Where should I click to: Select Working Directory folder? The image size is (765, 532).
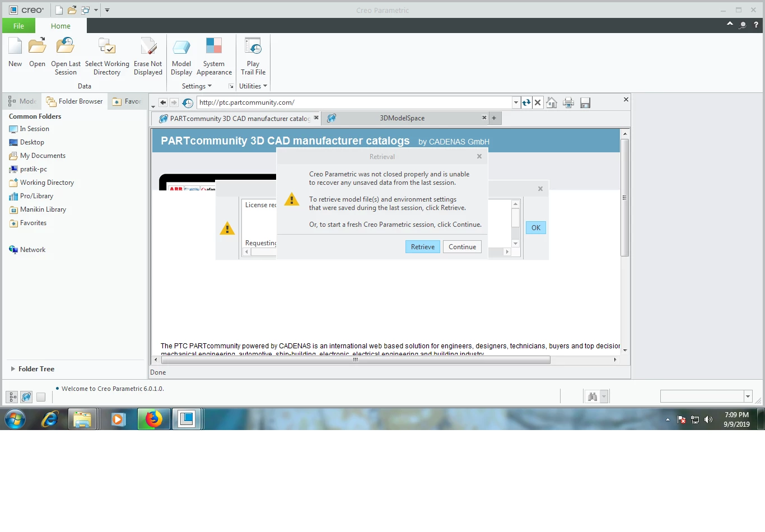[41, 183]
